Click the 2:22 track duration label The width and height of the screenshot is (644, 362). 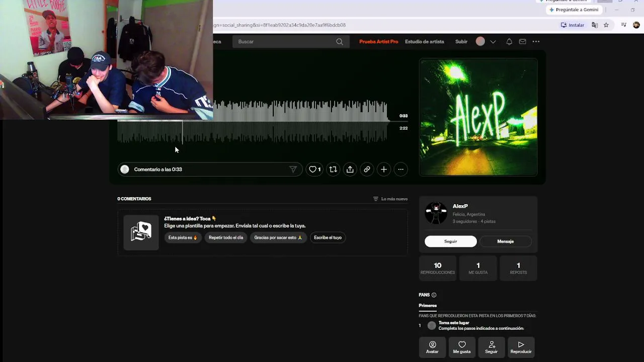tap(404, 128)
